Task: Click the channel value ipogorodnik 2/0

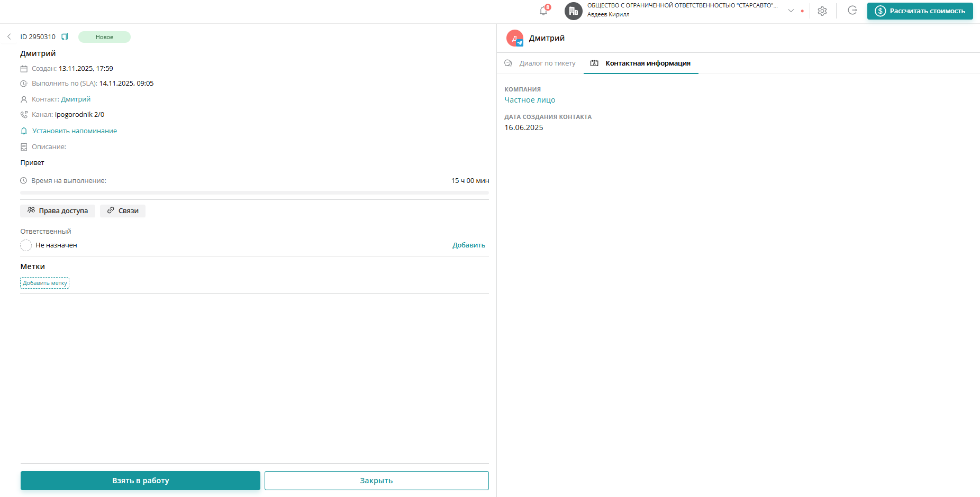Action: tap(80, 115)
